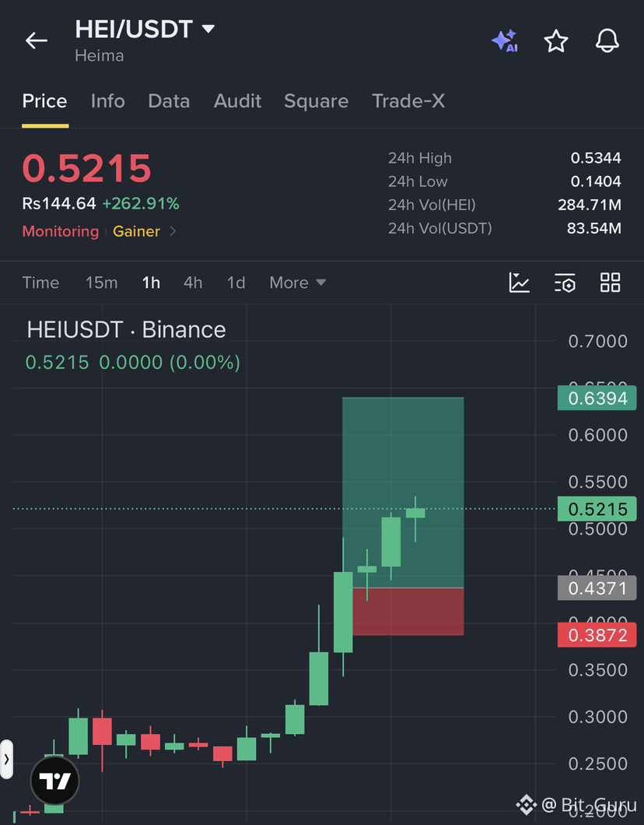644x825 pixels.
Task: Open the chart settings list icon
Action: (565, 283)
